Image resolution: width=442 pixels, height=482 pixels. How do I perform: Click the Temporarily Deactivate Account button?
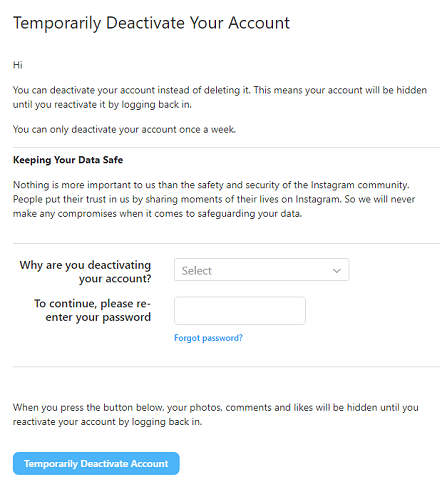96,463
